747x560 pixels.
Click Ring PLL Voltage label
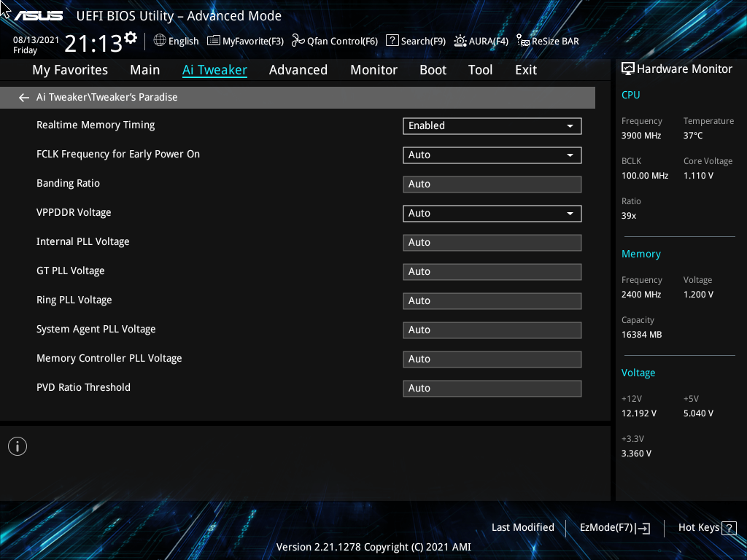(74, 300)
